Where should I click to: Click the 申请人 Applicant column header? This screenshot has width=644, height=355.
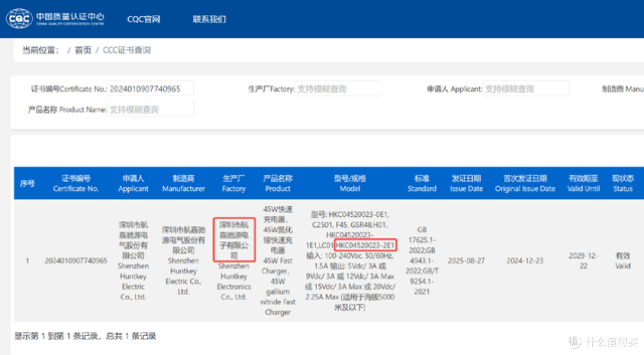click(133, 183)
